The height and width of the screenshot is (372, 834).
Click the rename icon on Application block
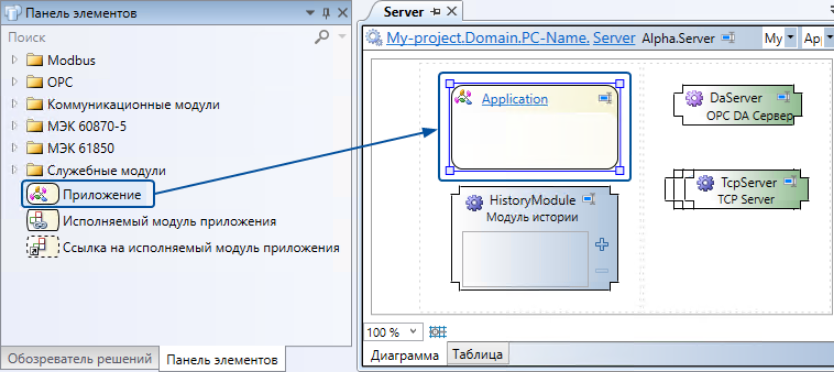[605, 98]
